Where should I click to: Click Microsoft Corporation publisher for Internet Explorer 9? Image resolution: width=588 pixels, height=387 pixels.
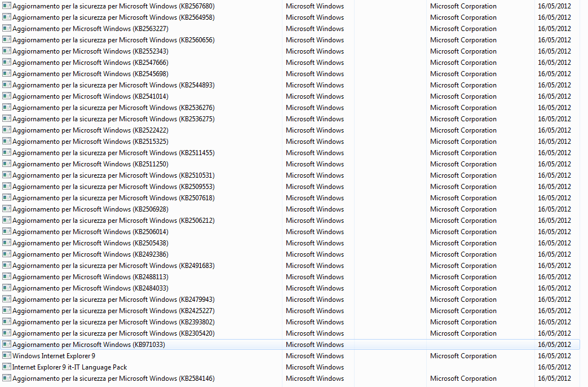tap(463, 356)
